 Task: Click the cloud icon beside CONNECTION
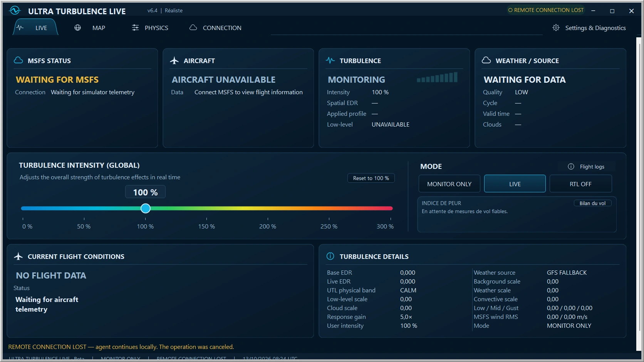click(193, 28)
